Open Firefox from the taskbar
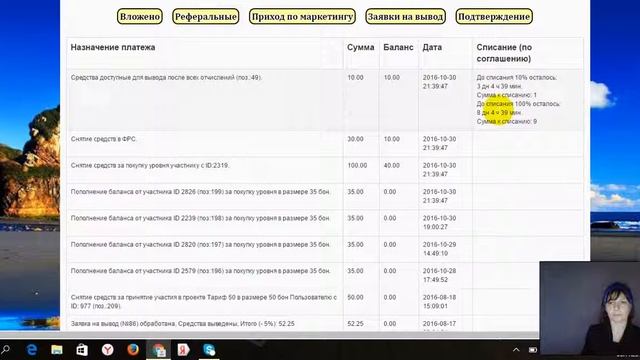Image resolution: width=640 pixels, height=360 pixels. [x=133, y=350]
